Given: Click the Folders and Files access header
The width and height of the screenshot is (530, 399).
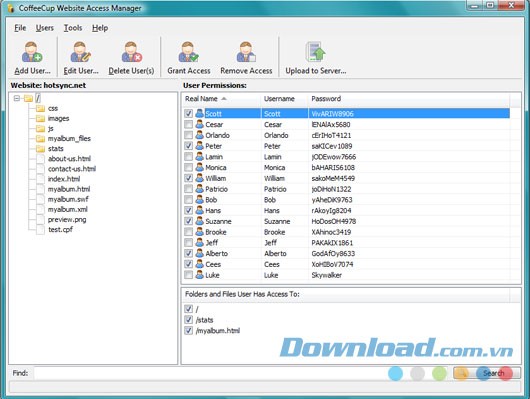Looking at the screenshot, I should [x=346, y=294].
